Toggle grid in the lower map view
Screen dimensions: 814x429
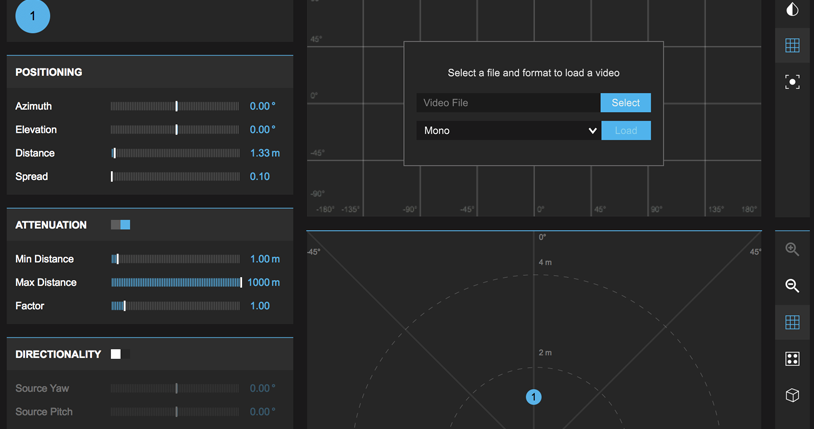792,322
